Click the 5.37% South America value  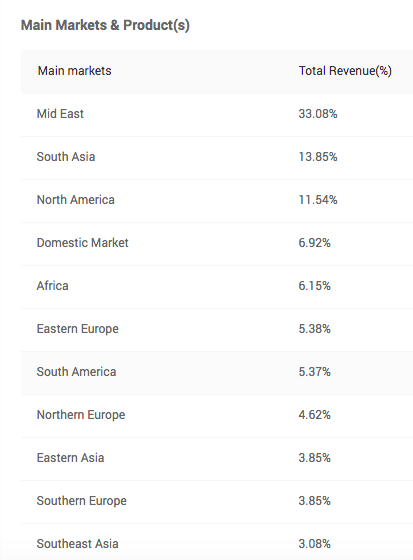pyautogui.click(x=314, y=372)
